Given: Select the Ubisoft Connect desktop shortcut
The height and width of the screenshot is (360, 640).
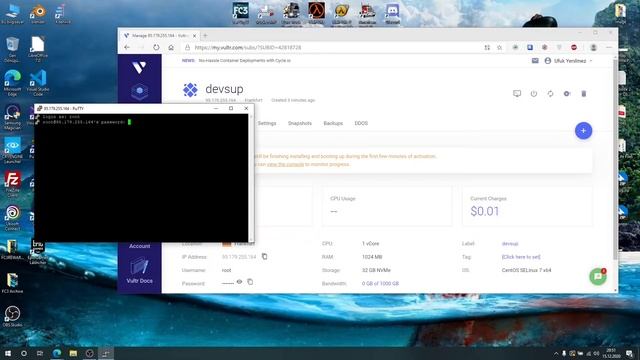Looking at the screenshot, I should 12,218.
